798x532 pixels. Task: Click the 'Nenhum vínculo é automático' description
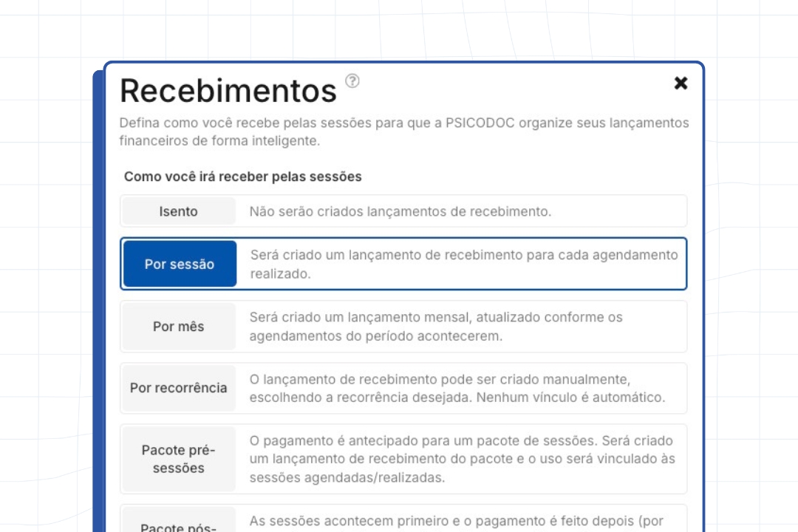[x=457, y=388]
